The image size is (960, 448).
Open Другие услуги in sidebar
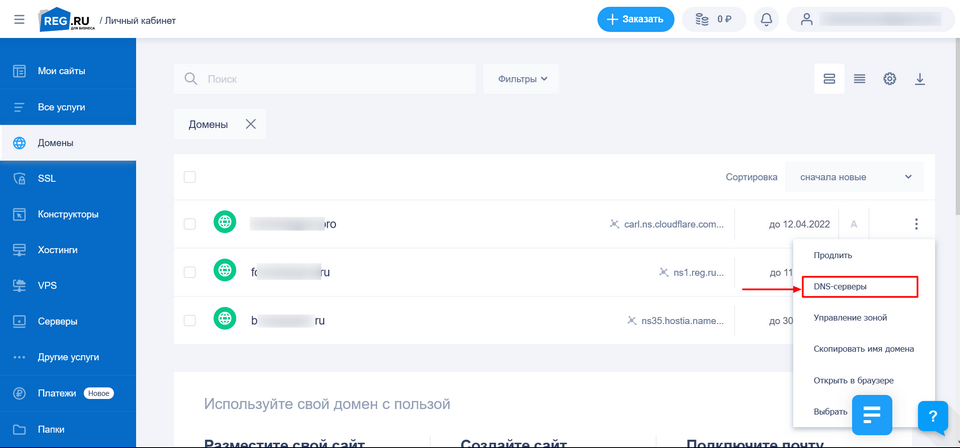[x=68, y=357]
